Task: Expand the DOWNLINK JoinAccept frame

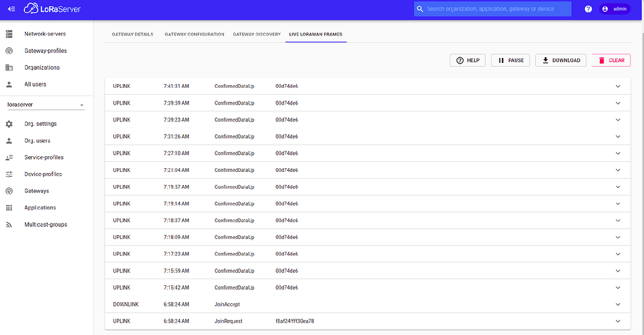Action: [x=618, y=304]
